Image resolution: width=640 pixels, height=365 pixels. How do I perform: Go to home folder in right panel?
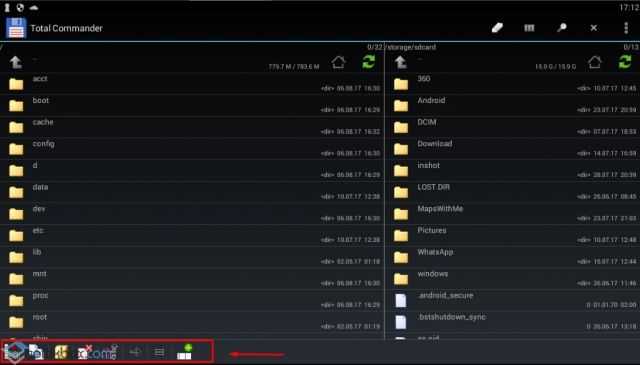[595, 62]
